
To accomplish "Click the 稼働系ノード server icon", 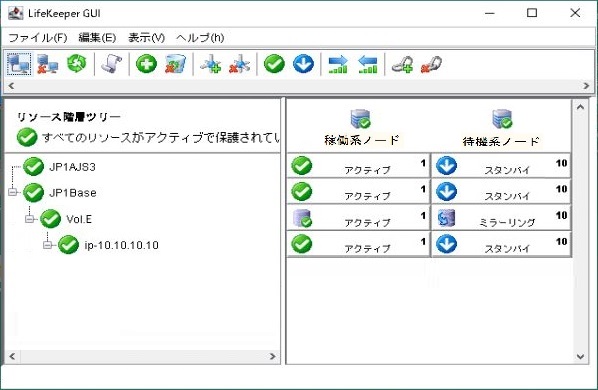I will point(360,119).
